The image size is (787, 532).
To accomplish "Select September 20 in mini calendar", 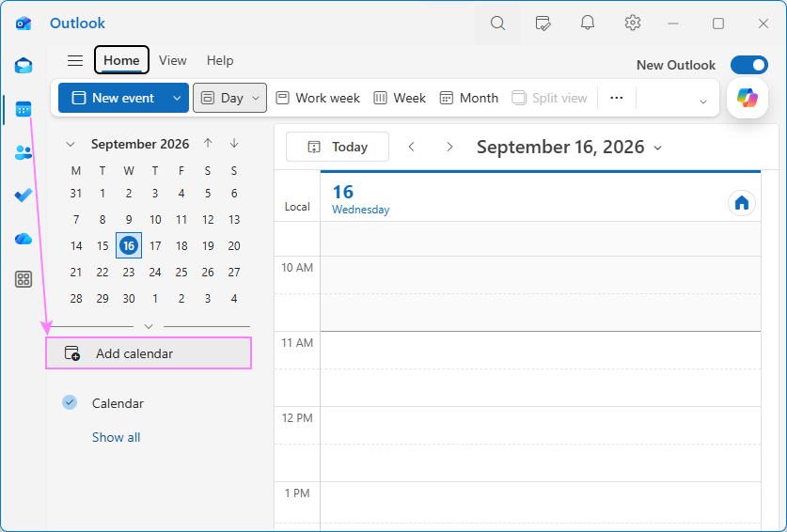I will pyautogui.click(x=234, y=246).
